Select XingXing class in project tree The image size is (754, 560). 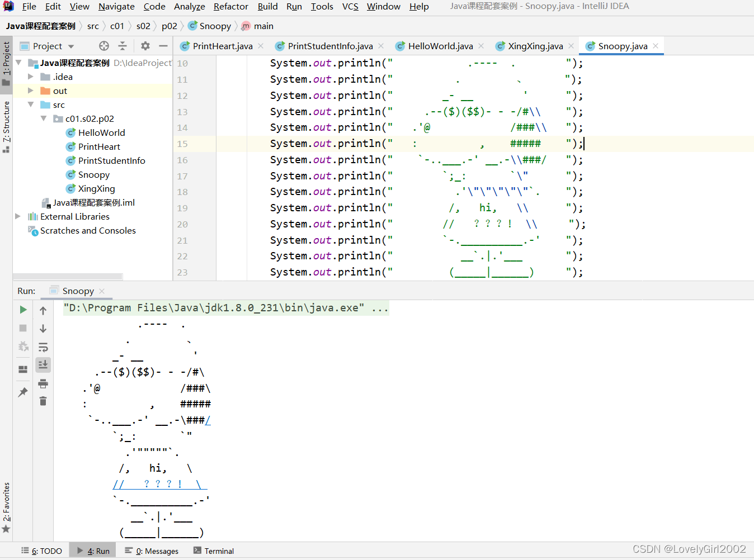point(90,188)
